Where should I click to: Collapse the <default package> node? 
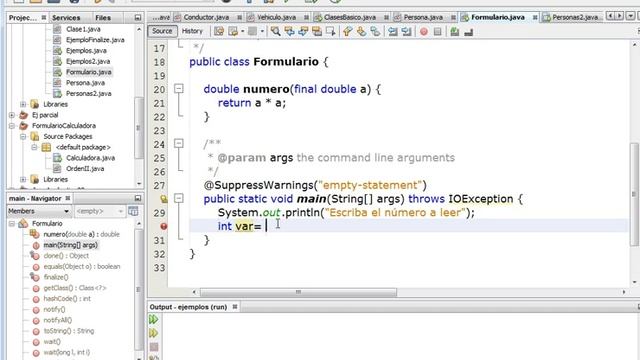(34, 147)
